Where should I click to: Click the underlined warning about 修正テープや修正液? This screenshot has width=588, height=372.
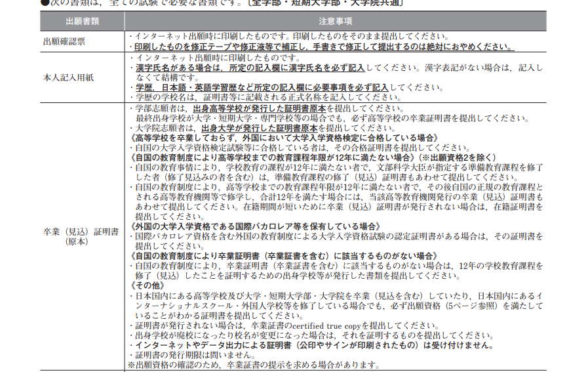tap(324, 47)
